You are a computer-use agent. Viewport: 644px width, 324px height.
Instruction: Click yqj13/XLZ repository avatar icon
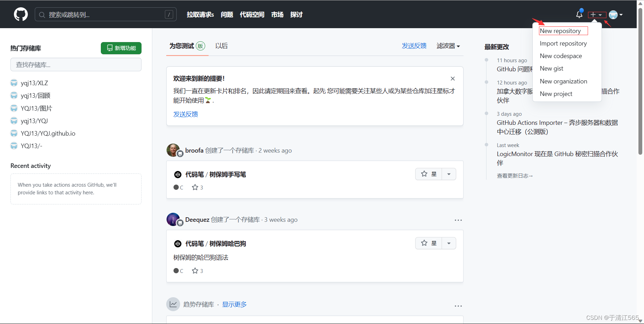tap(14, 83)
